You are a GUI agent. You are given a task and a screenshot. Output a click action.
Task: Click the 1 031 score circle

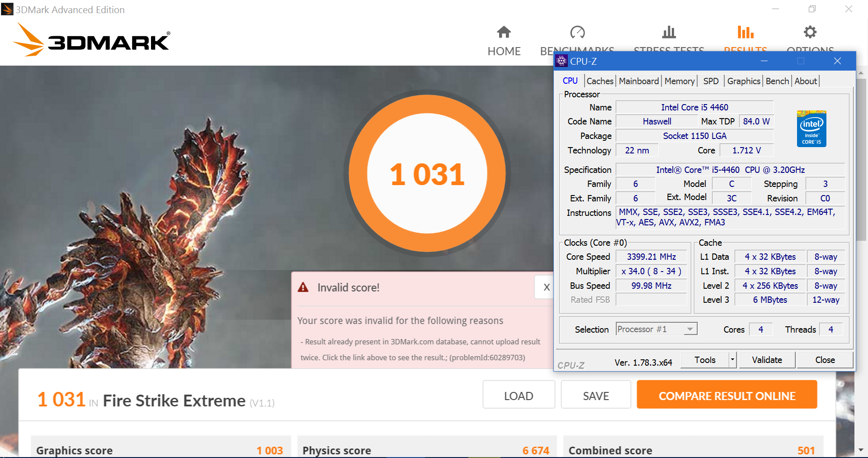[427, 174]
